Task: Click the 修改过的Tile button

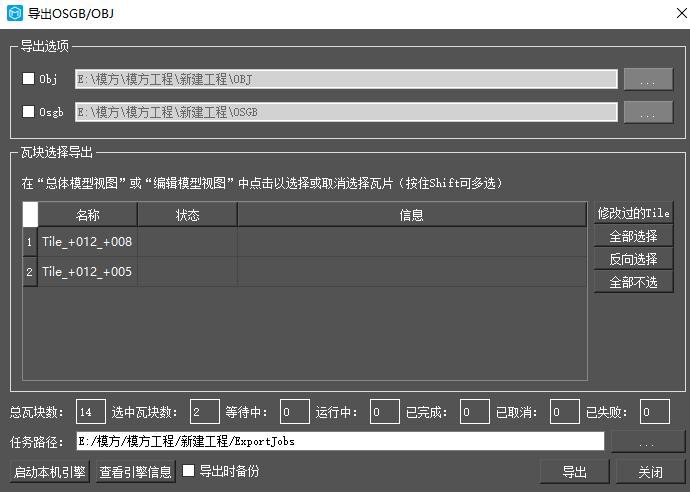Action: tap(633, 213)
